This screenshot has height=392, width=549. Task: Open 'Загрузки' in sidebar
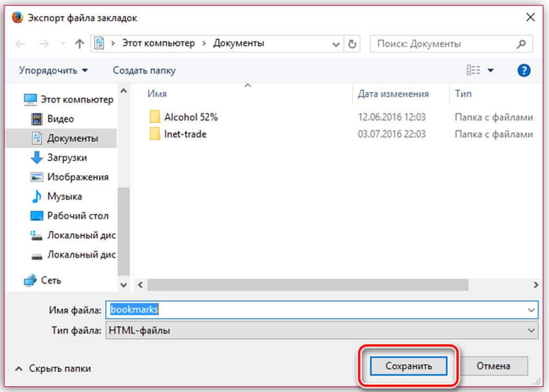tap(59, 158)
